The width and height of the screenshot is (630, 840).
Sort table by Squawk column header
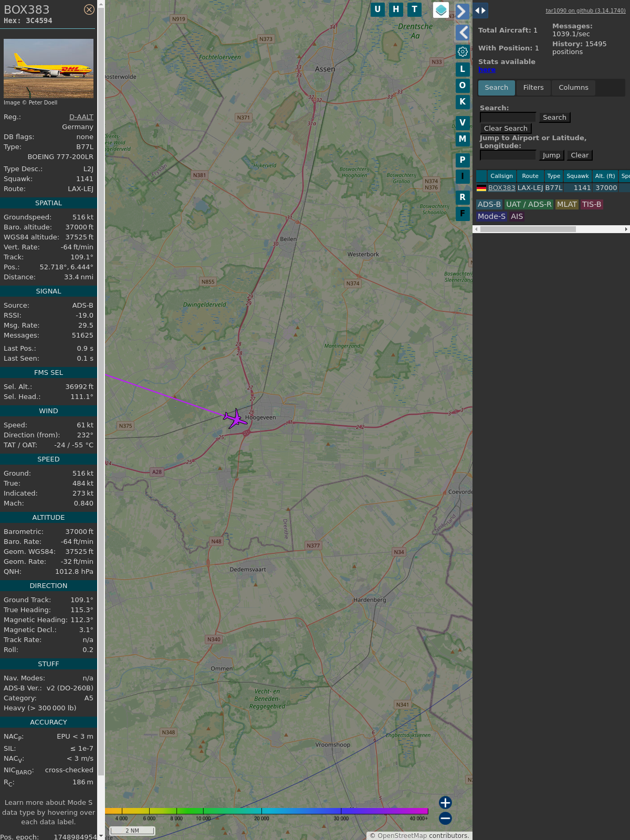(x=577, y=176)
